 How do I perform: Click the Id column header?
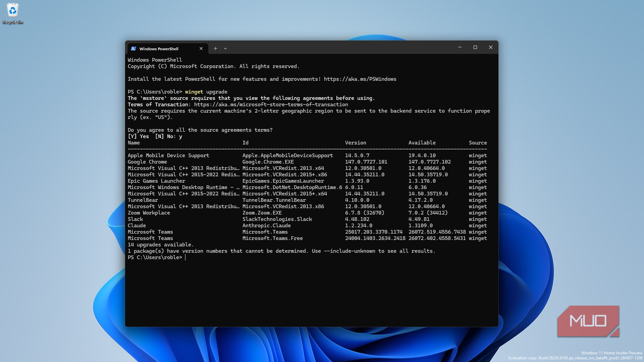tap(246, 143)
